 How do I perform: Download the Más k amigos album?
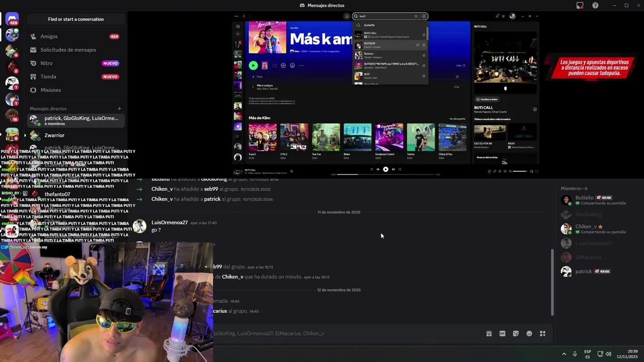point(292,65)
